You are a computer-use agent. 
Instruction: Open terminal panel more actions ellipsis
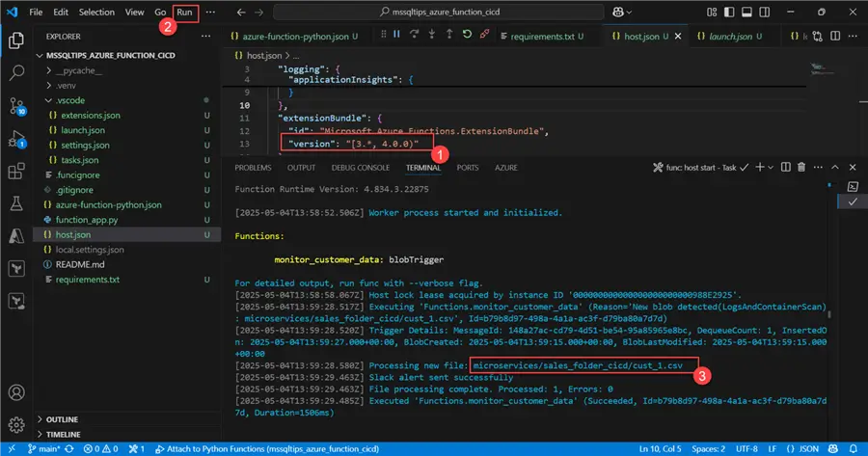[818, 167]
